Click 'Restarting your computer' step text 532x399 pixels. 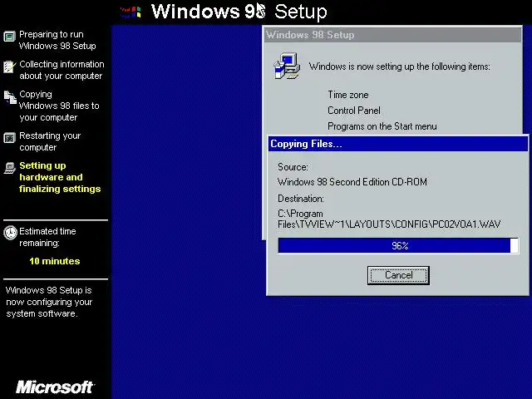(50, 141)
